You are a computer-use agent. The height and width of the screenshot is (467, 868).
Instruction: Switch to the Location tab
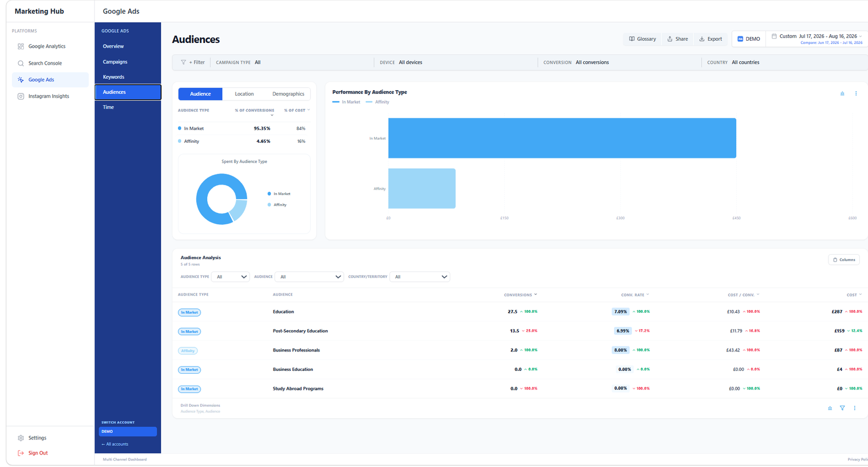(244, 94)
